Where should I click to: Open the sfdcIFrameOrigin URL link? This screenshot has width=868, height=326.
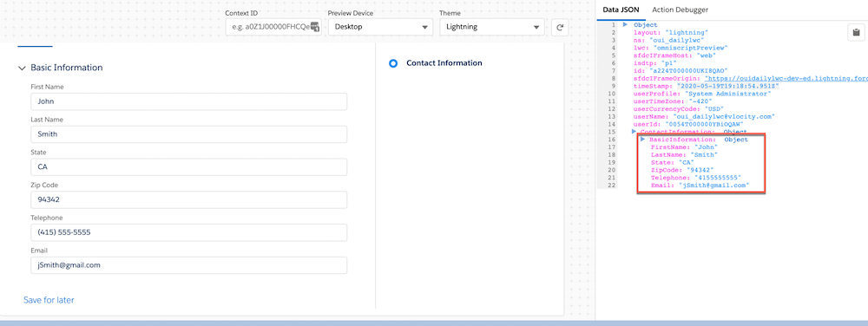[786, 79]
